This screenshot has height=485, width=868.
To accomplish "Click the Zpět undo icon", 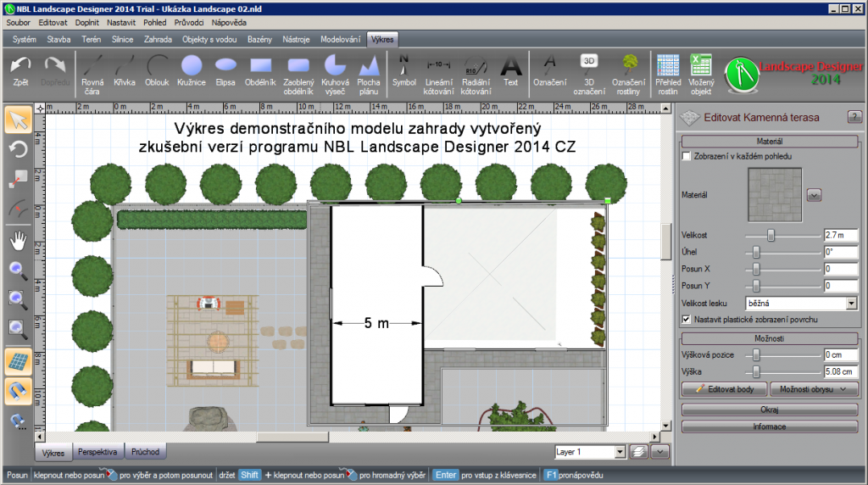I will 20,71.
